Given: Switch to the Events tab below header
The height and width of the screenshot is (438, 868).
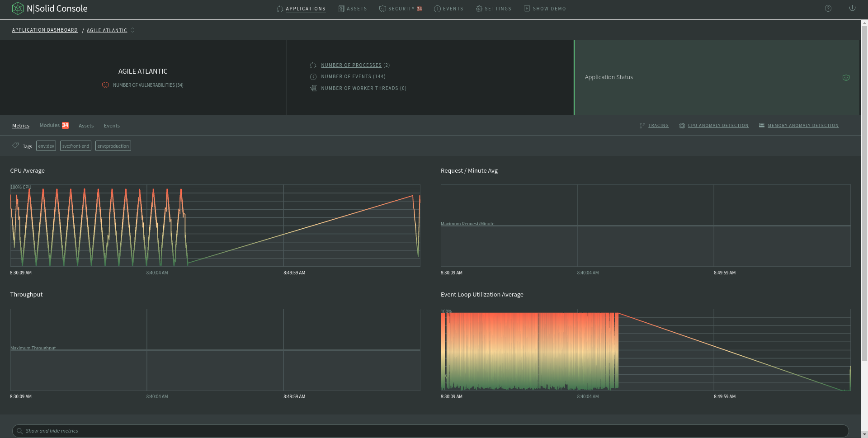Looking at the screenshot, I should coord(112,126).
